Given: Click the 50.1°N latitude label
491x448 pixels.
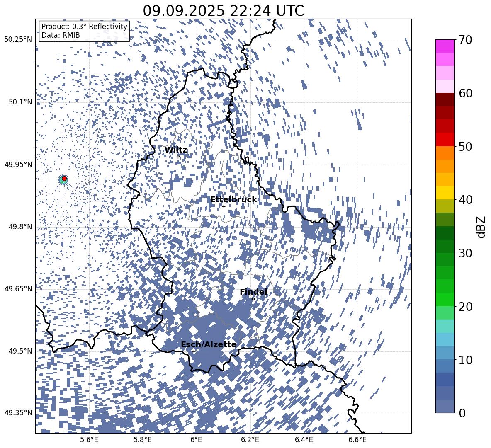Looking at the screenshot, I should (20, 102).
